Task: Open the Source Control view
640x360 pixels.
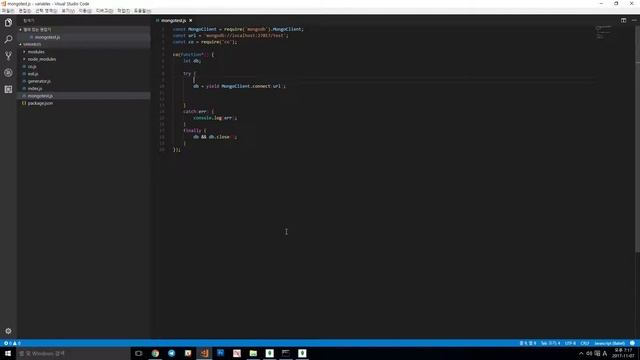Action: [8, 56]
